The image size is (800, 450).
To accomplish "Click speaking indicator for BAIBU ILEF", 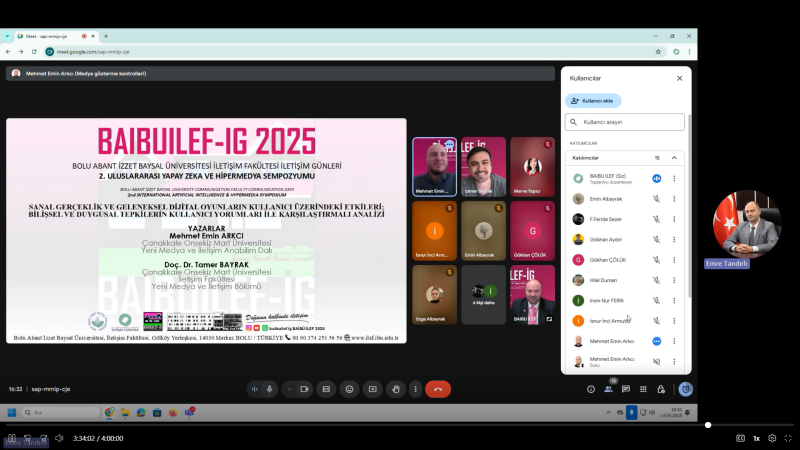I will tap(657, 179).
